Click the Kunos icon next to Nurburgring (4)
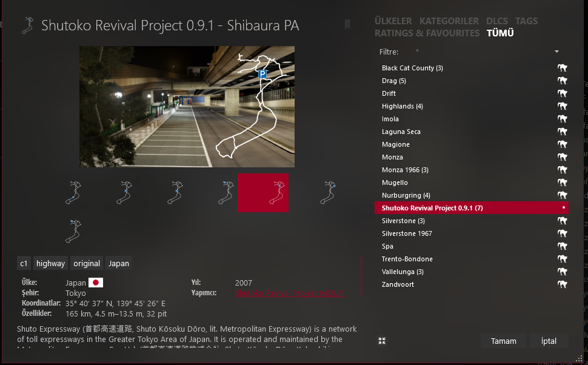 pyautogui.click(x=562, y=195)
